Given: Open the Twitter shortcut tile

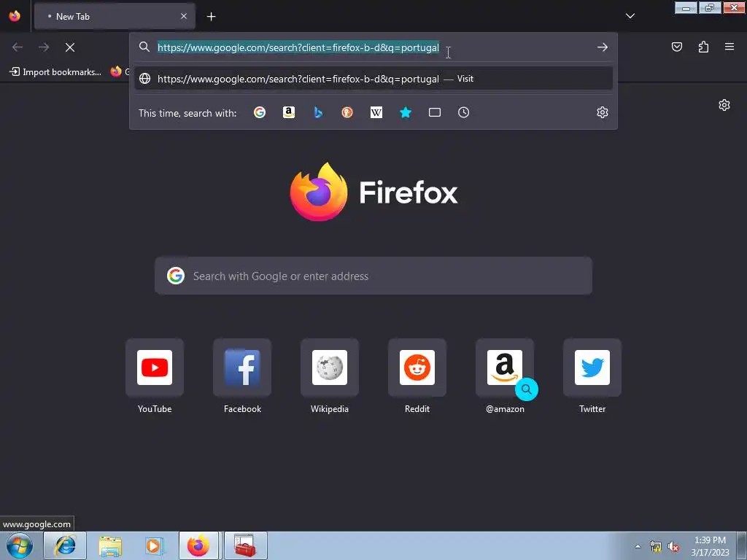Looking at the screenshot, I should pyautogui.click(x=592, y=367).
